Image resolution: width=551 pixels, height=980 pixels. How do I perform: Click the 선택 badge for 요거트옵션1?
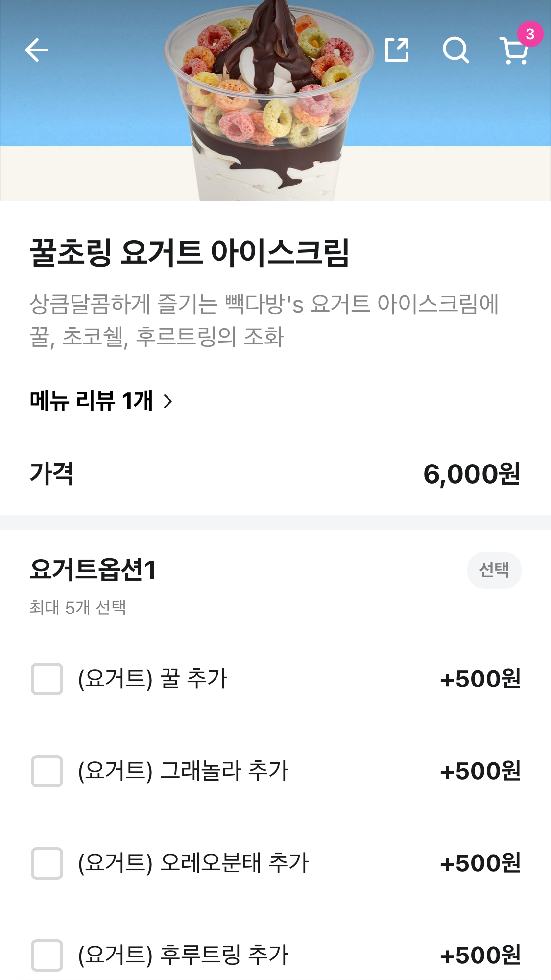494,570
